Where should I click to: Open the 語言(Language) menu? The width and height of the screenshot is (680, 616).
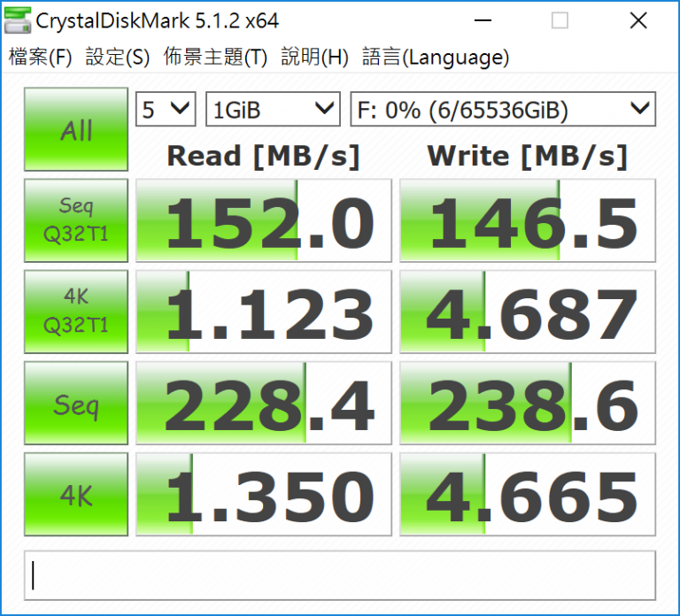point(436,57)
